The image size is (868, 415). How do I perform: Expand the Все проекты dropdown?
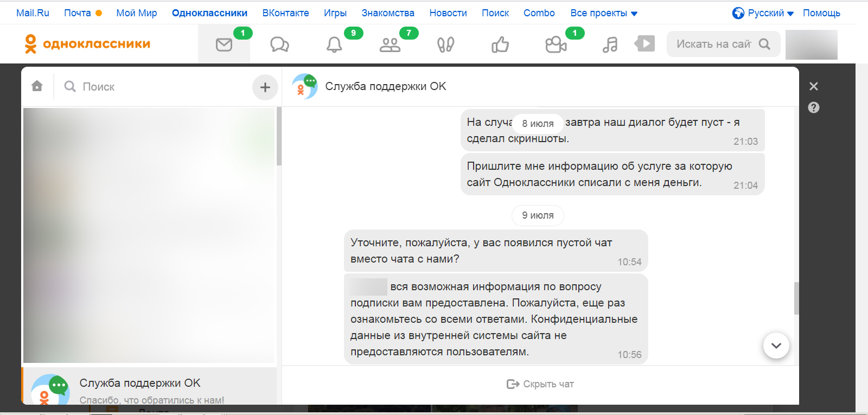coord(604,13)
